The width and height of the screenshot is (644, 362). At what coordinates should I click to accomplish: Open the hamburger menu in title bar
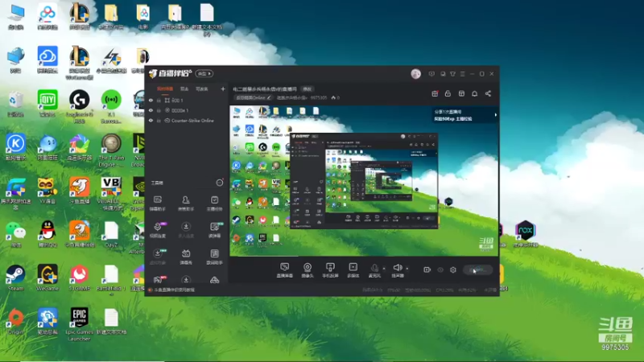[462, 74]
